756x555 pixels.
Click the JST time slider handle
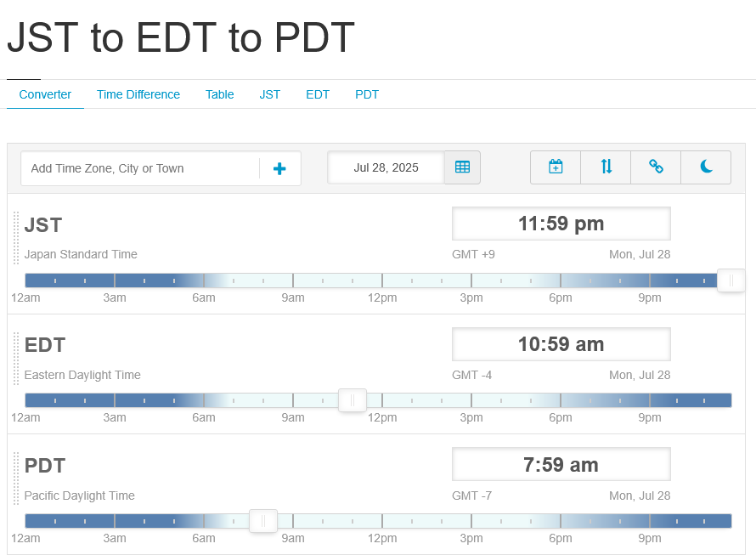(x=731, y=280)
